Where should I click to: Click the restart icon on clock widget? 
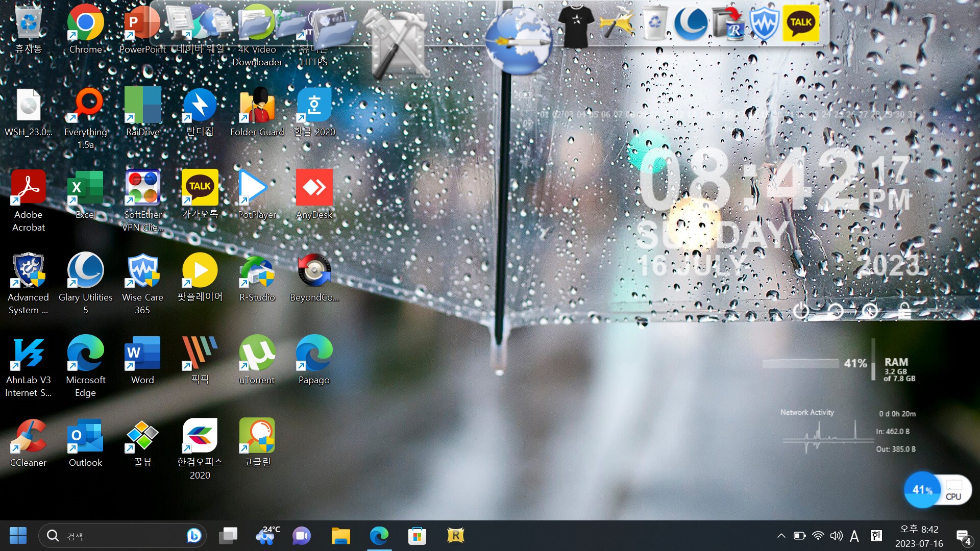click(x=835, y=310)
